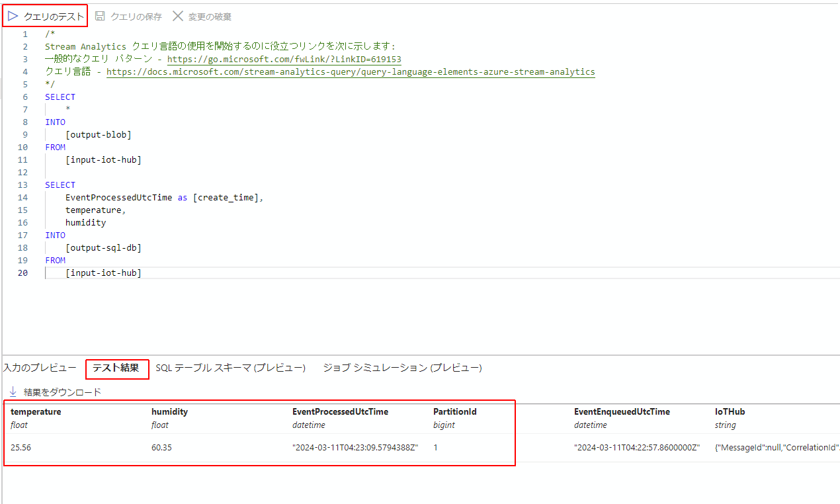Click the 2024-03-11T04:23:09 timestamp cell
The width and height of the screenshot is (840, 504).
click(x=355, y=447)
